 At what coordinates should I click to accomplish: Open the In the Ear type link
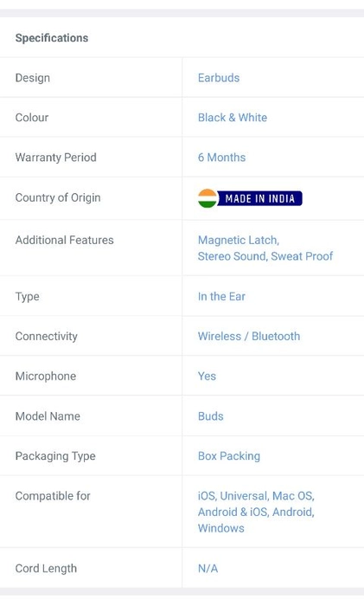pos(221,296)
